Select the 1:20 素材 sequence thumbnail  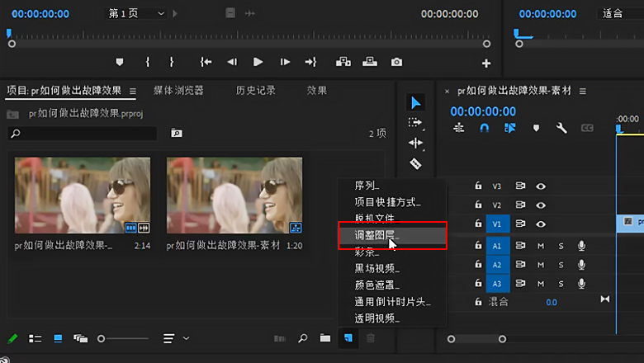pyautogui.click(x=234, y=196)
